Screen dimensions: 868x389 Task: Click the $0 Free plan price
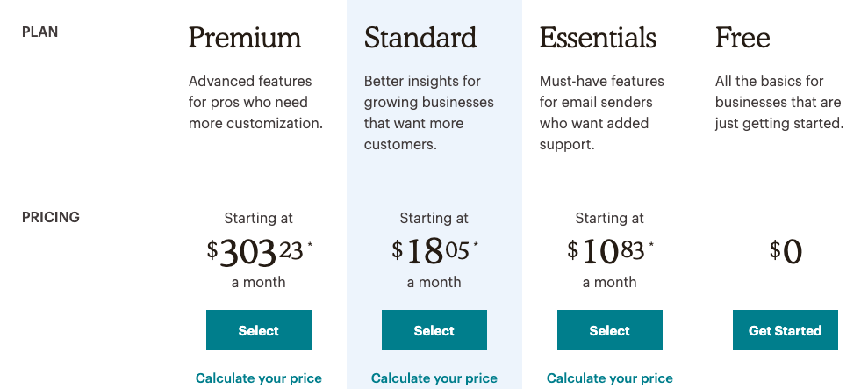[x=786, y=252]
